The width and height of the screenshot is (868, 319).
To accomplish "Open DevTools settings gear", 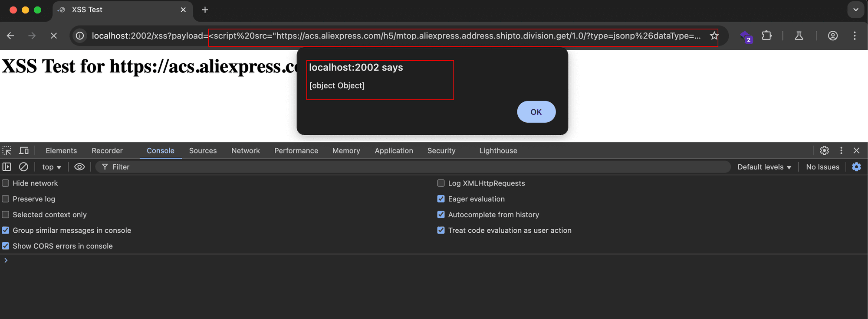I will click(824, 150).
